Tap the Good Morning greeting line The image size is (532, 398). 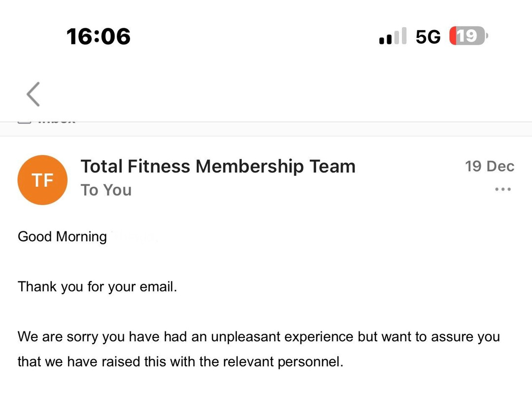click(x=62, y=236)
